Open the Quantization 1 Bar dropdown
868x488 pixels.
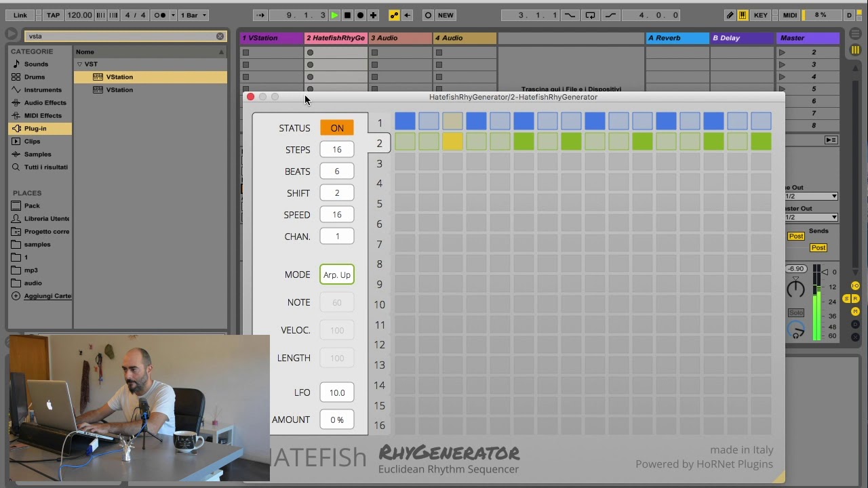coord(194,15)
